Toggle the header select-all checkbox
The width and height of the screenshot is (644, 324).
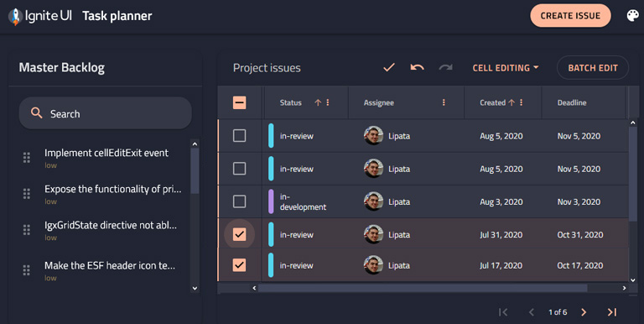point(240,102)
